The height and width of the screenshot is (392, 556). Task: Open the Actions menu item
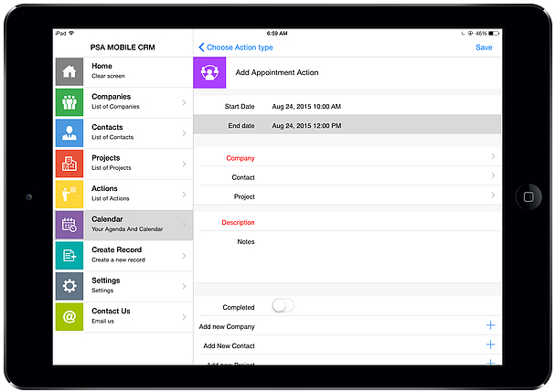[x=124, y=195]
